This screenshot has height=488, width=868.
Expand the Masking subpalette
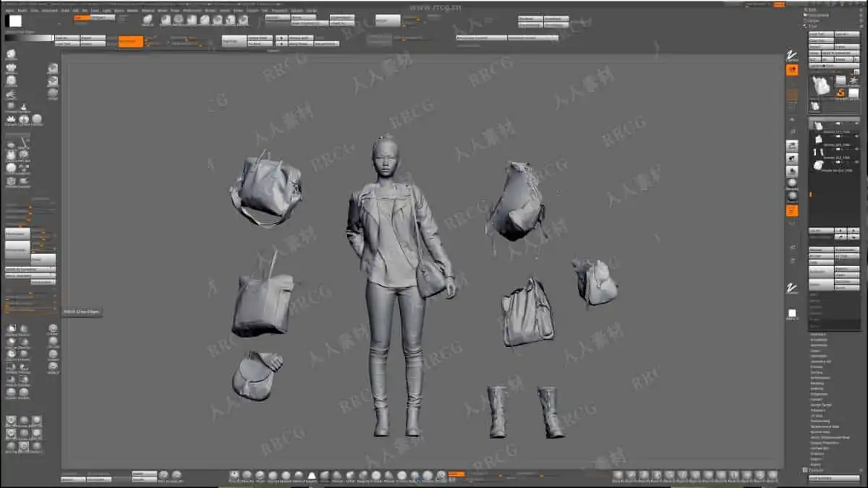tap(817, 383)
